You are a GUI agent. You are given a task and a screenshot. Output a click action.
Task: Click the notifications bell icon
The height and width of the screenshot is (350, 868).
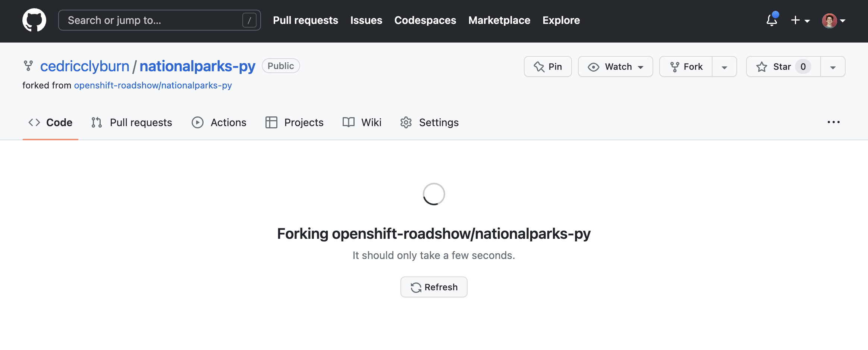pos(772,20)
